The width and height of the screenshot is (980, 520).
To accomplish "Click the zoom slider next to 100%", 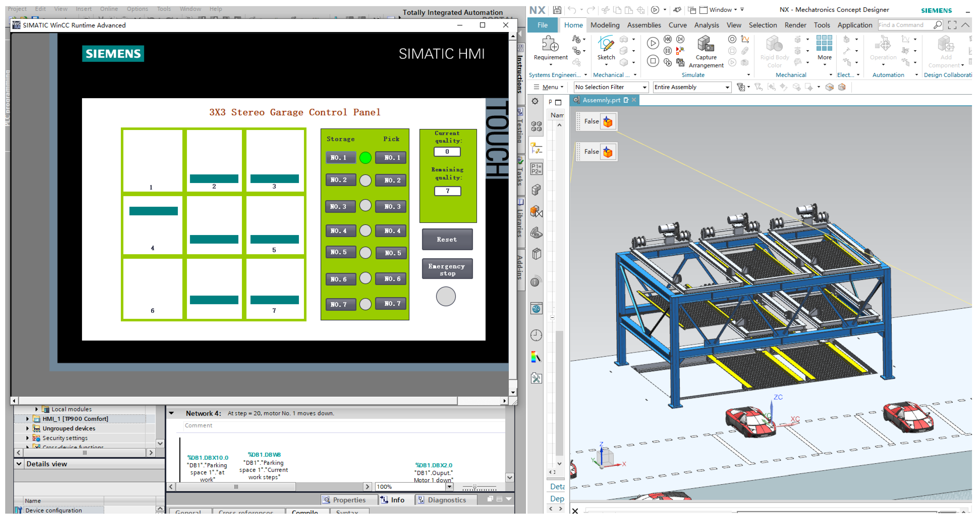I will tap(474, 487).
